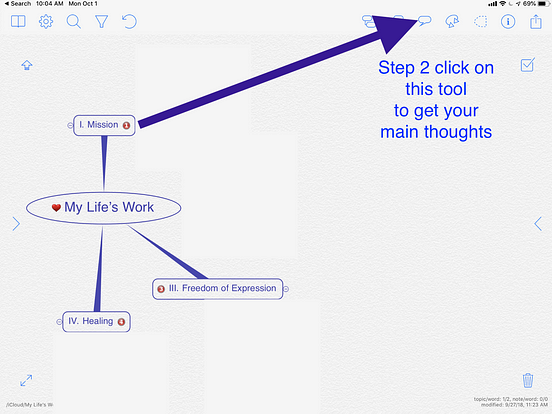
Task: Tap the trash can delete icon
Action: [528, 380]
